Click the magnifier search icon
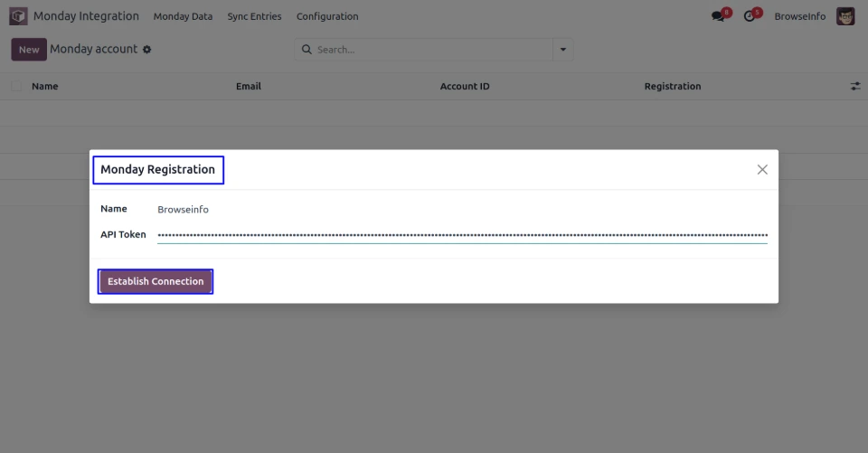868x453 pixels. (307, 50)
